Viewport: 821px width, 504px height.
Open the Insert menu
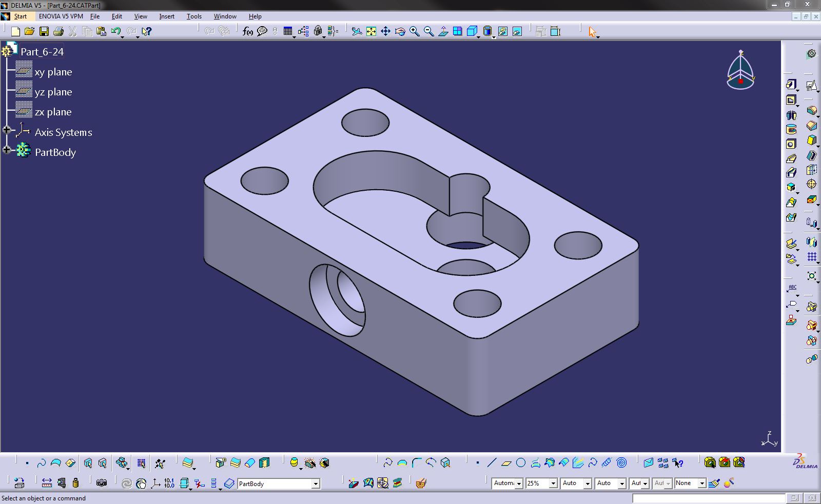(167, 16)
